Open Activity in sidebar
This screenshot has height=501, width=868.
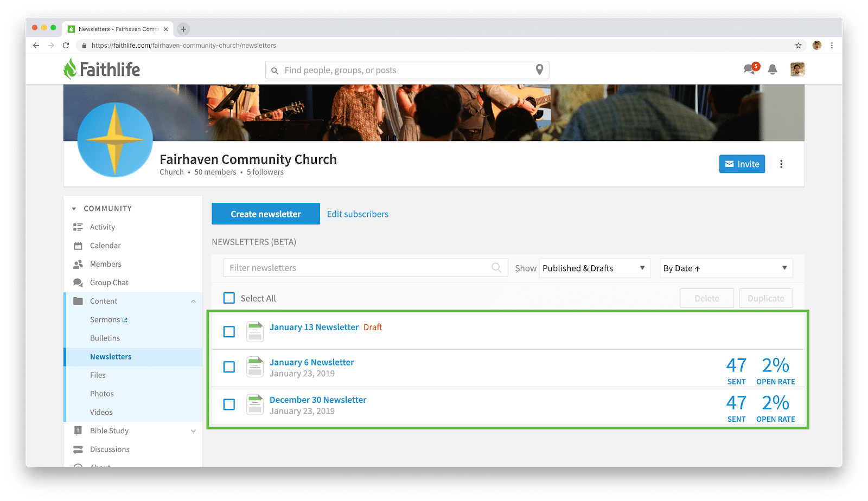(103, 227)
